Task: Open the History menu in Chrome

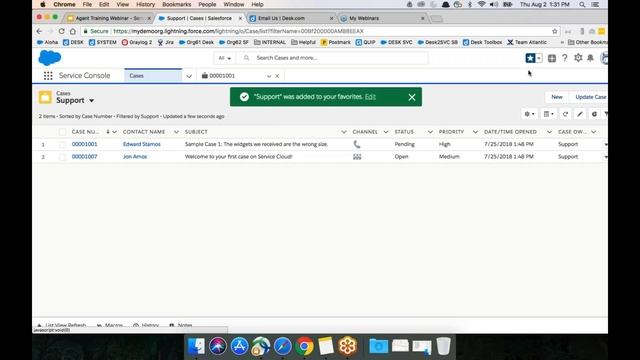Action: pos(145,4)
